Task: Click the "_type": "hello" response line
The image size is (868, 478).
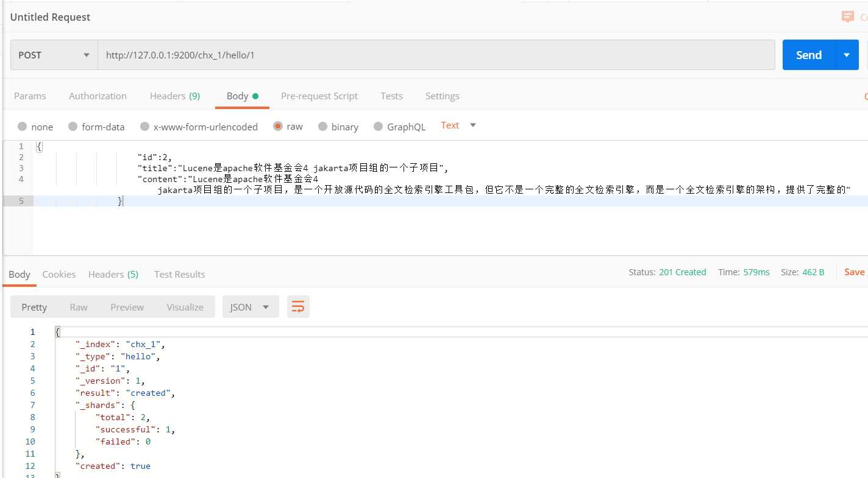Action: coord(118,356)
